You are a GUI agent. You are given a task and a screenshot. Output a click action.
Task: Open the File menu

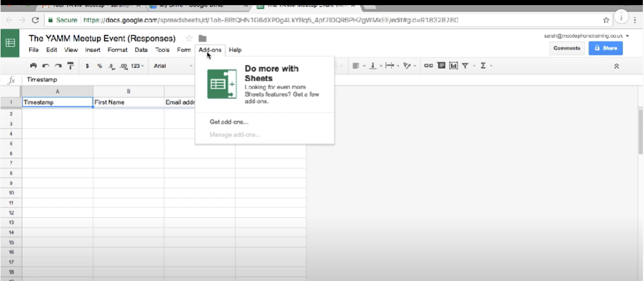34,50
